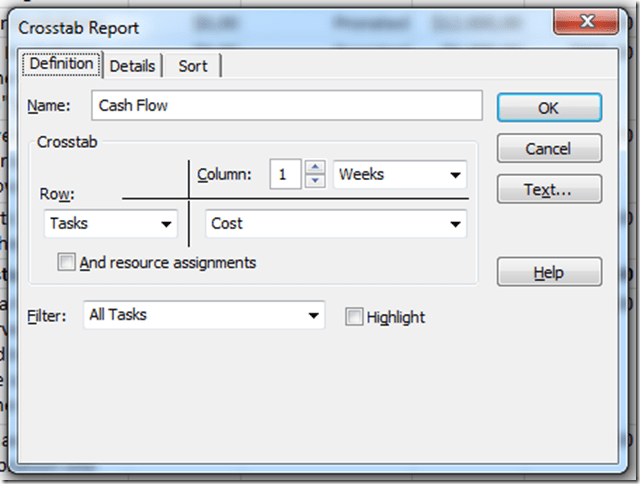Viewport: 640px width, 484px height.
Task: Expand the Row dropdown showing Tasks
Action: 112,224
